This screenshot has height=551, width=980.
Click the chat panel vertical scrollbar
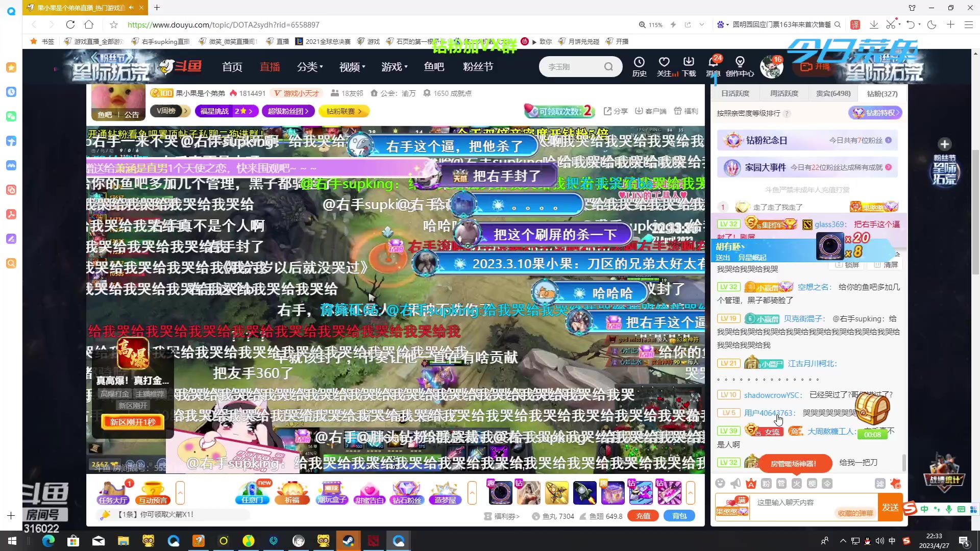(904, 463)
